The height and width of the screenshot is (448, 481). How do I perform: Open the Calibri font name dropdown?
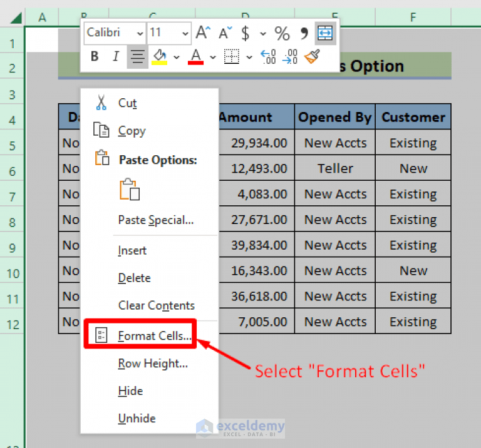[140, 33]
